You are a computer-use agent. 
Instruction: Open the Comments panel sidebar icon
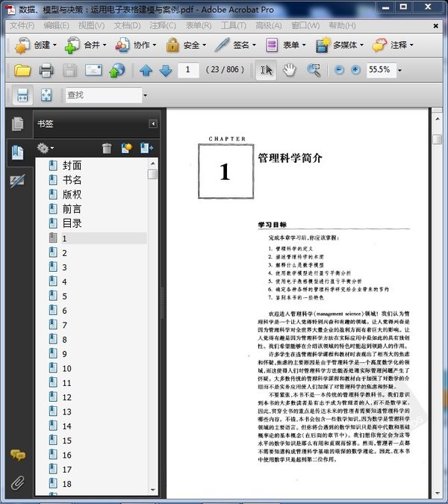(x=18, y=455)
